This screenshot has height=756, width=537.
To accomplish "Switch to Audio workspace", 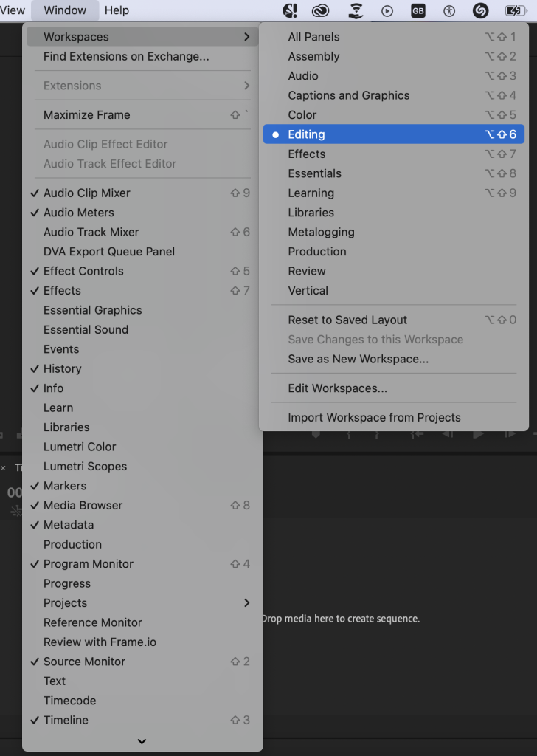I will coord(393,76).
